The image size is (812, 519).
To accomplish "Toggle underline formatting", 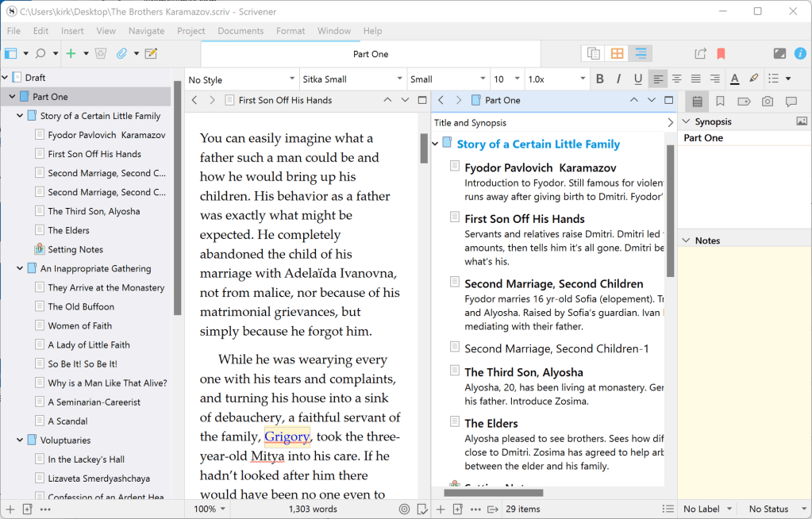I will click(638, 79).
